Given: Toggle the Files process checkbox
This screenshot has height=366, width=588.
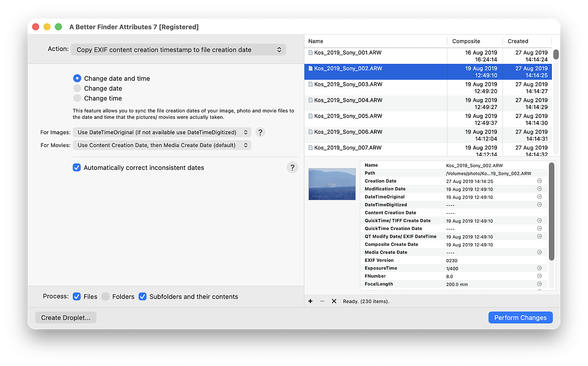Looking at the screenshot, I should pyautogui.click(x=77, y=297).
